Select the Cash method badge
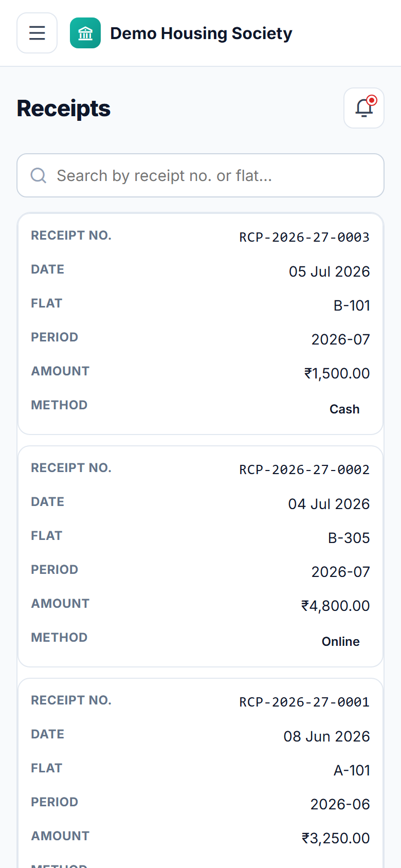Viewport: 401px width, 868px height. [344, 409]
